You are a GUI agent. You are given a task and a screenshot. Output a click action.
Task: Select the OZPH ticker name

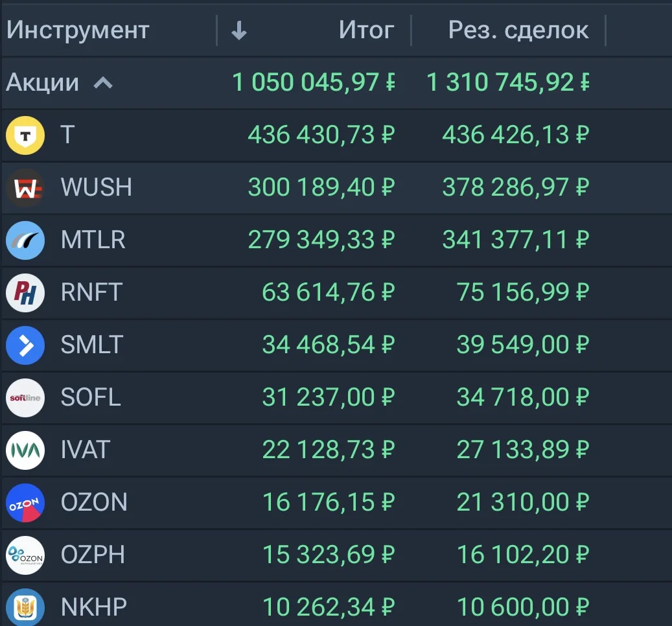pos(93,555)
